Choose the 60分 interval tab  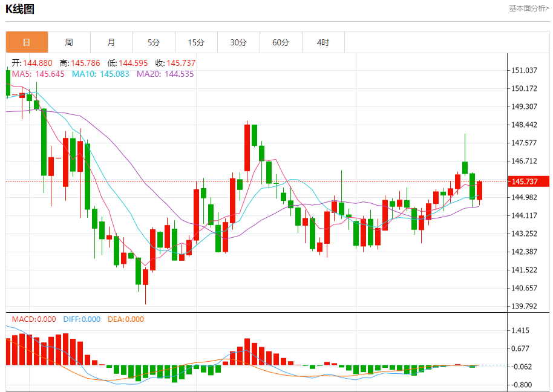pyautogui.click(x=281, y=42)
